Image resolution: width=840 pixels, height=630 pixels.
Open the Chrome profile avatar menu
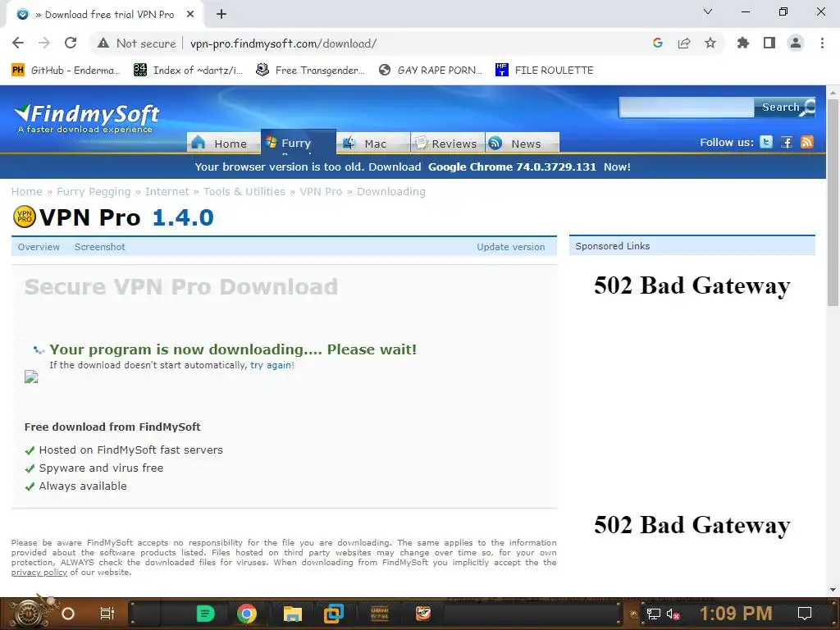click(796, 43)
